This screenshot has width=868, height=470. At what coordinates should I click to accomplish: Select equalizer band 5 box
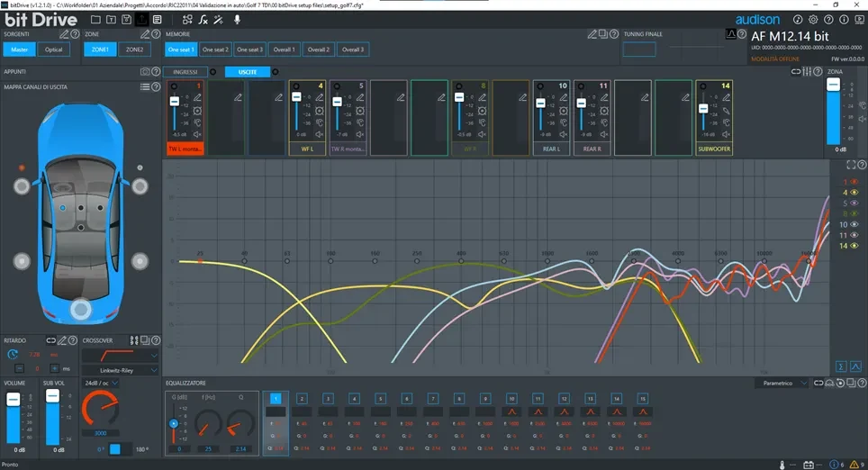(x=380, y=399)
